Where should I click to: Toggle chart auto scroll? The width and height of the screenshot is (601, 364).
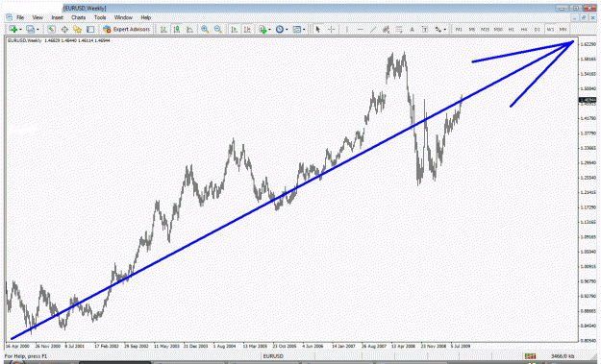pyautogui.click(x=235, y=29)
